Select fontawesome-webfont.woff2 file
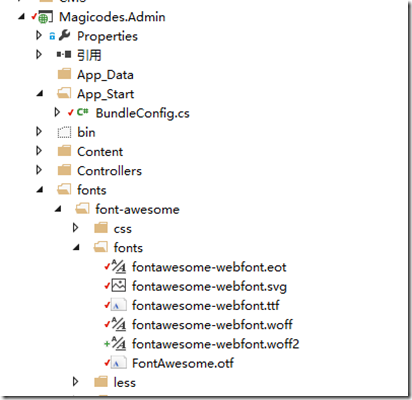 pos(216,344)
